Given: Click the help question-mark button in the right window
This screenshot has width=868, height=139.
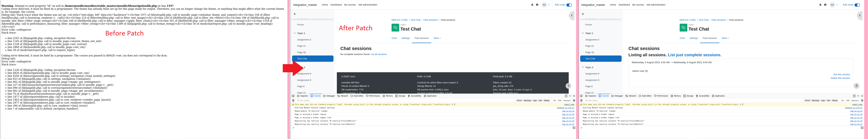Looking at the screenshot, I should (856, 86).
